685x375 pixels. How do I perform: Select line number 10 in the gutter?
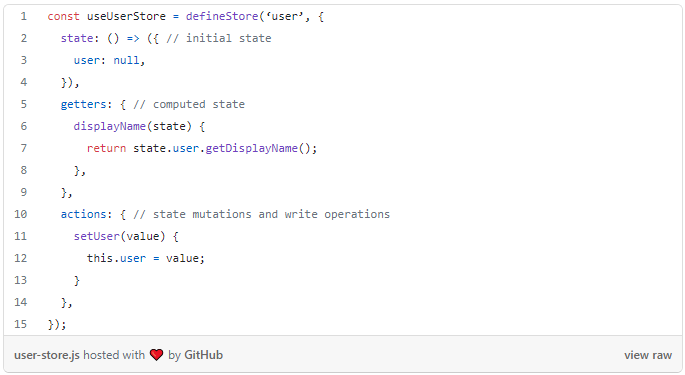pyautogui.click(x=21, y=214)
